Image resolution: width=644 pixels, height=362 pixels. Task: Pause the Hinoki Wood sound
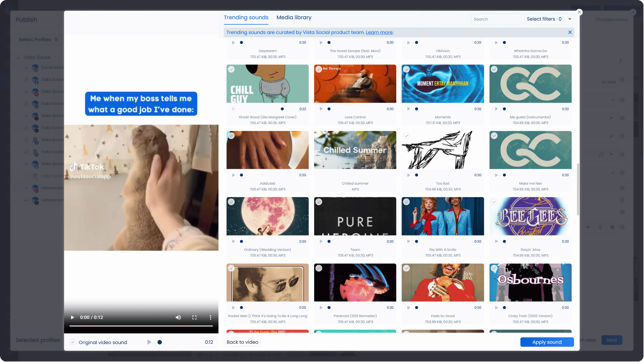233,109
